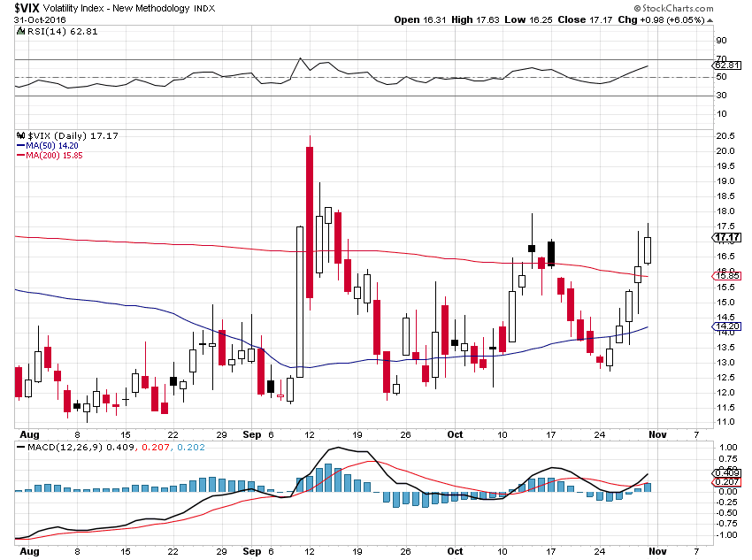752x560 pixels.
Task: Click the last white candle closing near 17.17
Action: tap(648, 249)
